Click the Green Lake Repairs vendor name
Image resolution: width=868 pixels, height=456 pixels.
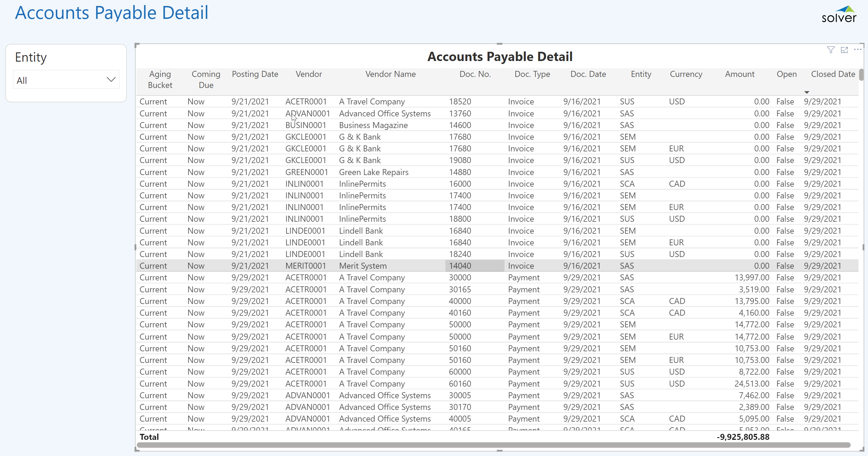[373, 172]
